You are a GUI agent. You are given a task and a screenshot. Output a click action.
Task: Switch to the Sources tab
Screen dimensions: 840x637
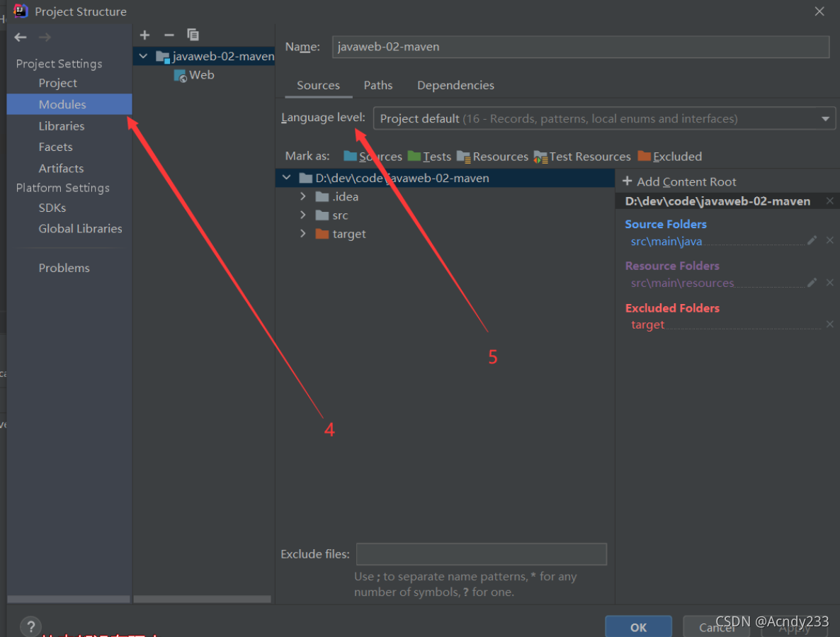[x=318, y=86]
